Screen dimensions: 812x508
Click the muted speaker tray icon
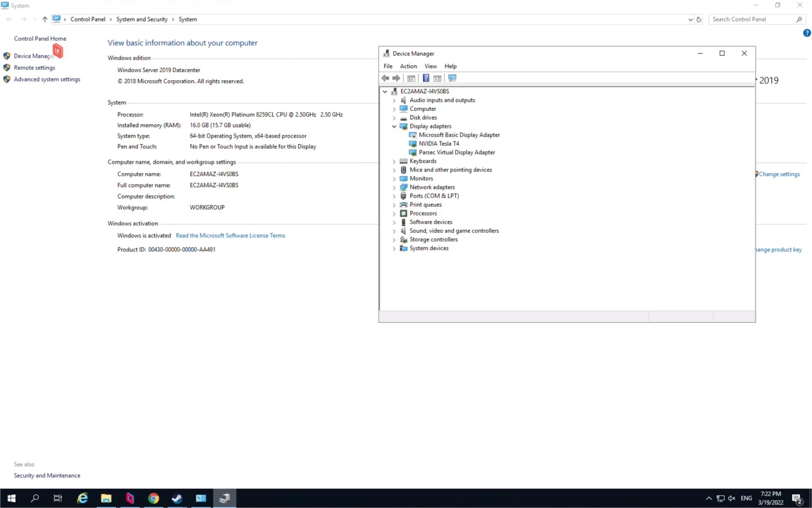point(731,498)
